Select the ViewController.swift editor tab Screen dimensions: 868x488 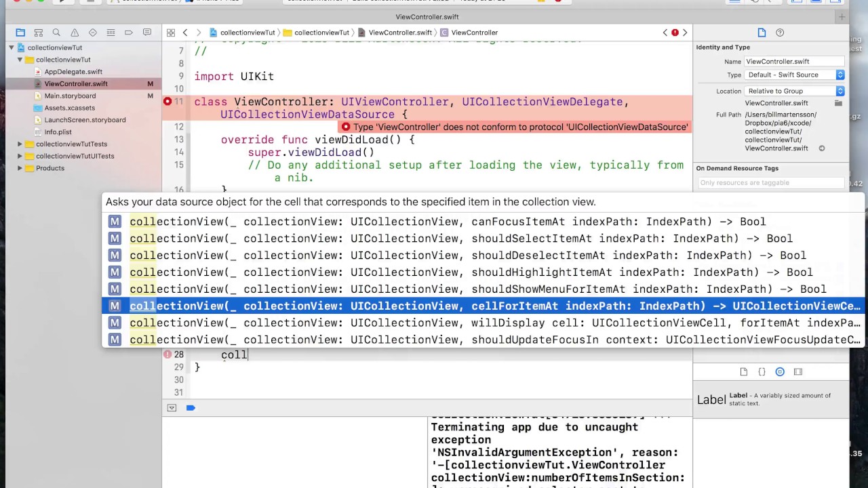[x=427, y=17]
